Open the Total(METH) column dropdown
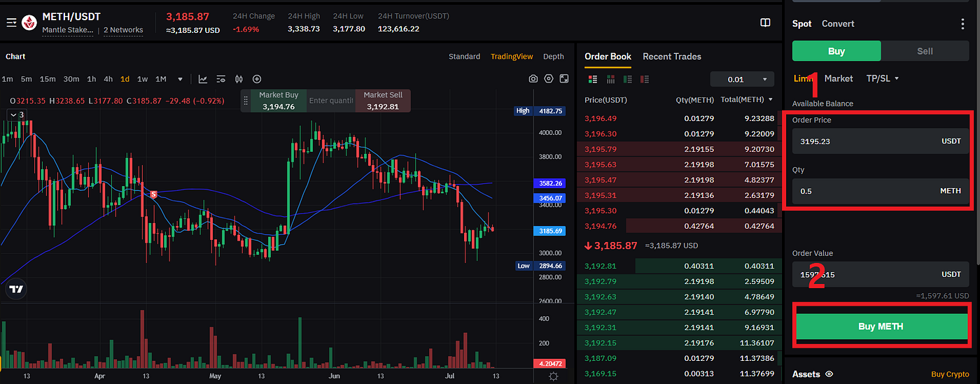The width and height of the screenshot is (980, 384). 771,99
